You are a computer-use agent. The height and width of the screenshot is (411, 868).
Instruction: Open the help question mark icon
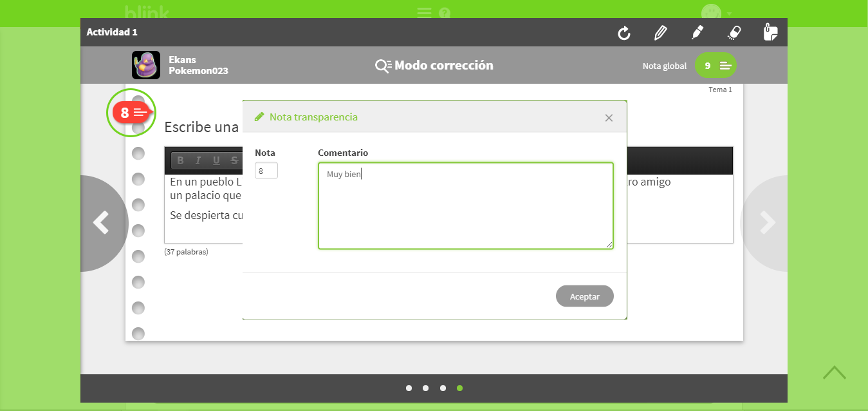pyautogui.click(x=444, y=13)
